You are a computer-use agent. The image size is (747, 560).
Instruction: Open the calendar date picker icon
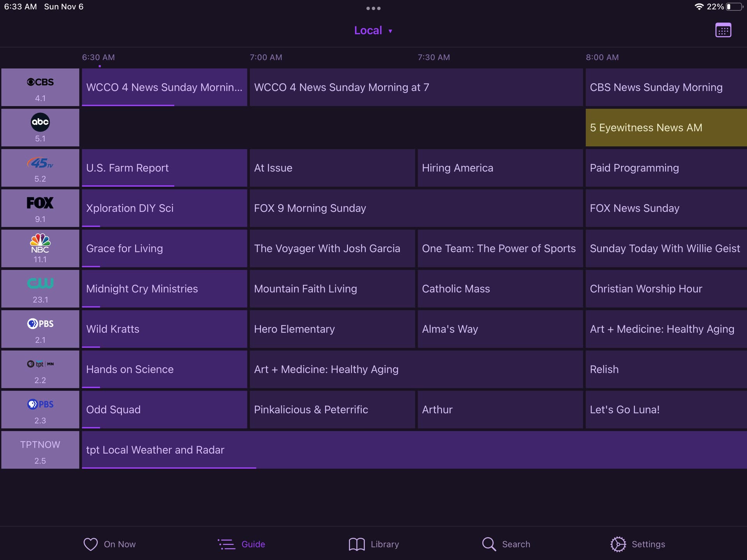723,30
